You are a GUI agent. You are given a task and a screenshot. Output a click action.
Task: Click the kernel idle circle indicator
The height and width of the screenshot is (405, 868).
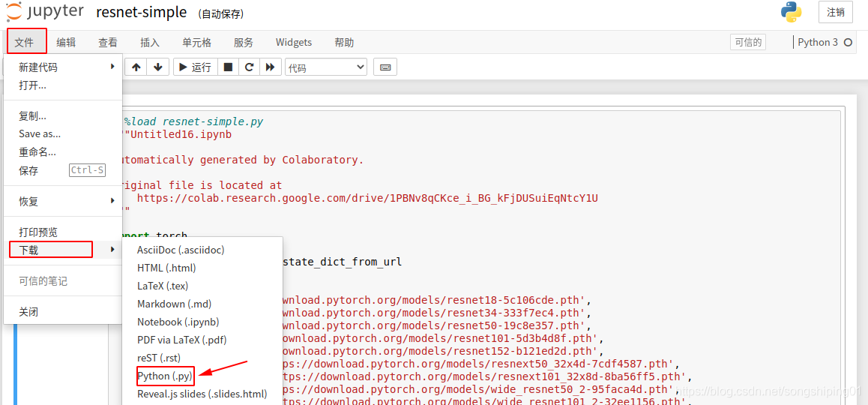coord(848,43)
